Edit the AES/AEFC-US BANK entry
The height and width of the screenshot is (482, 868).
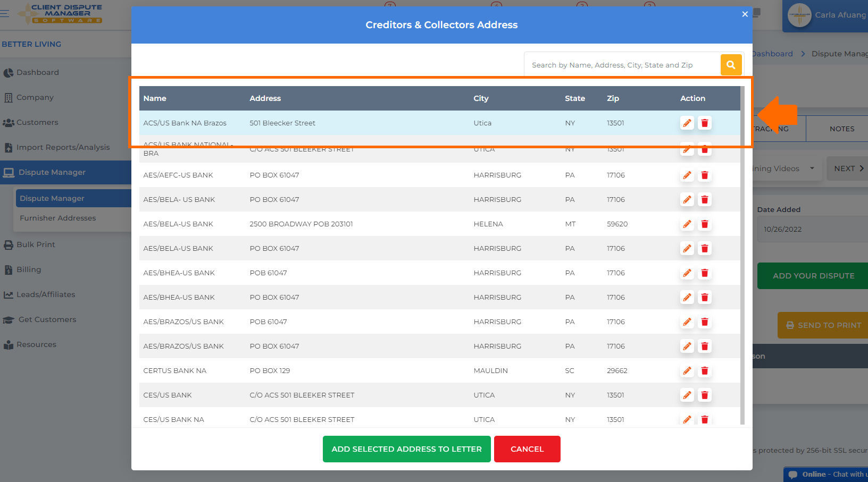point(687,175)
